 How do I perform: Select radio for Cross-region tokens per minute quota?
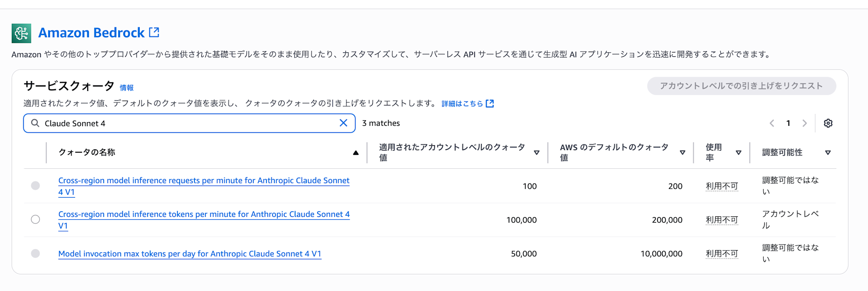[x=36, y=219]
